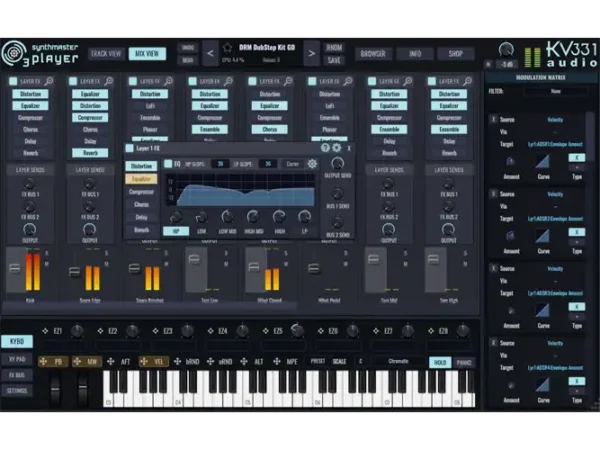This screenshot has height=450, width=600.
Task: Click the High Mid EQ band knob
Action: pos(253,217)
